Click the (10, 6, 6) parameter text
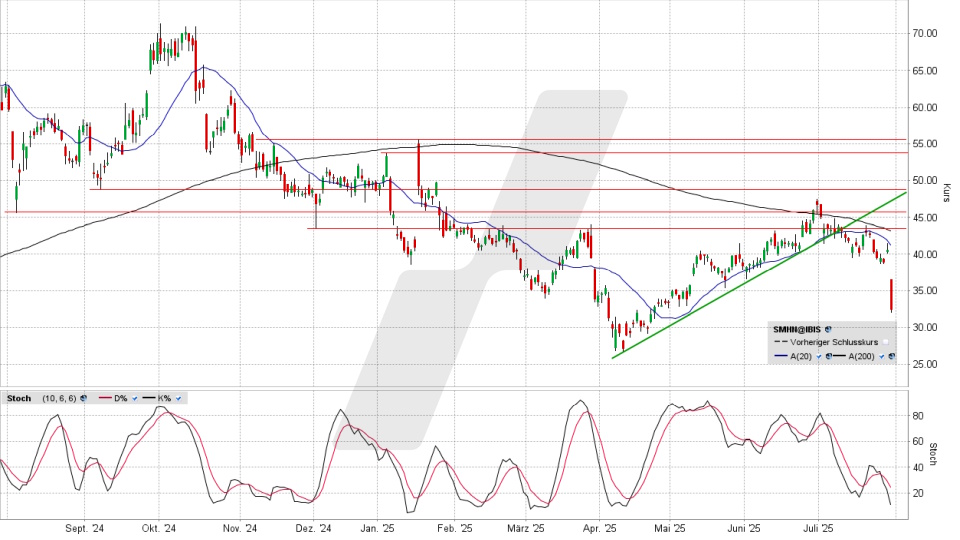Screen dimensions: 960x540 coord(59,398)
